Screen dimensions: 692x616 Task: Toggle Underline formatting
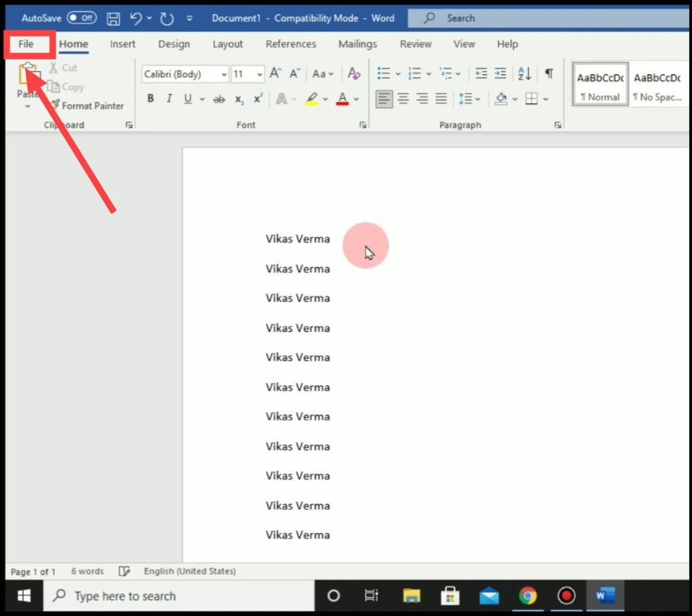[x=188, y=99]
